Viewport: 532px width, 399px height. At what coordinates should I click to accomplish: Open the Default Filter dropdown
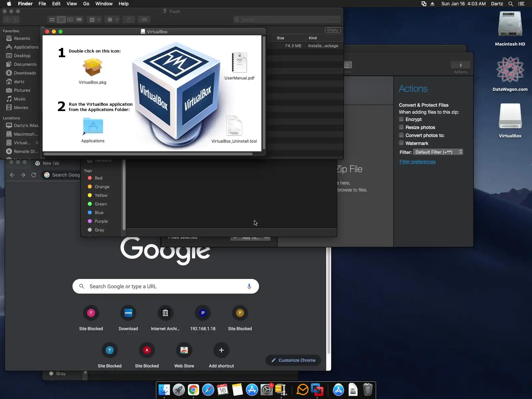pyautogui.click(x=438, y=152)
